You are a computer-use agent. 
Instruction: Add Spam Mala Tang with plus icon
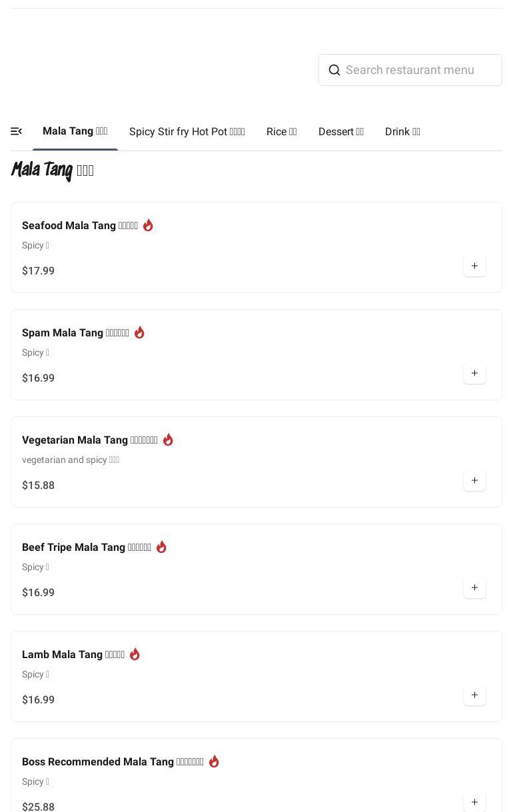(474, 374)
